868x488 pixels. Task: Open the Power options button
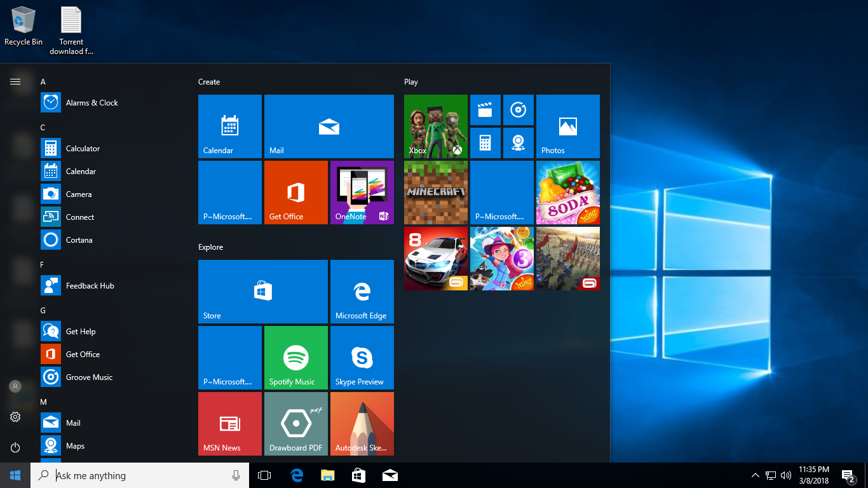15,447
